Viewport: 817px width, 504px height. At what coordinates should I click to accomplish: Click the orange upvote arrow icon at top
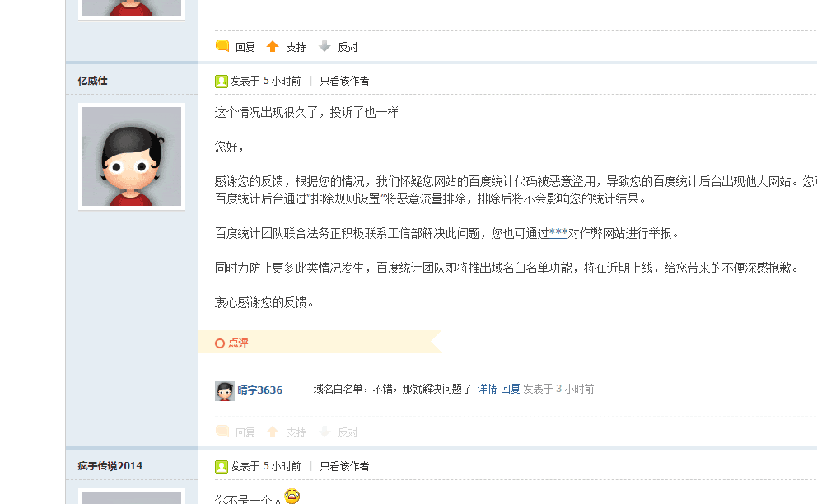(273, 46)
